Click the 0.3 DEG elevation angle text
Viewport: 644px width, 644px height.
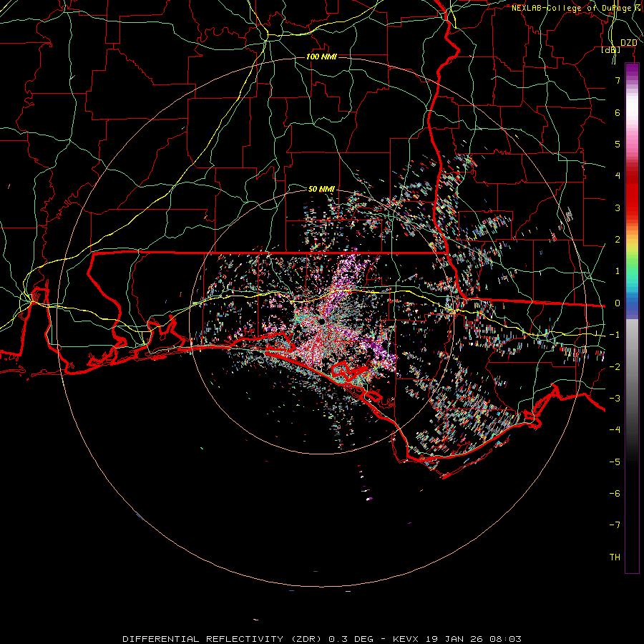pyautogui.click(x=351, y=639)
